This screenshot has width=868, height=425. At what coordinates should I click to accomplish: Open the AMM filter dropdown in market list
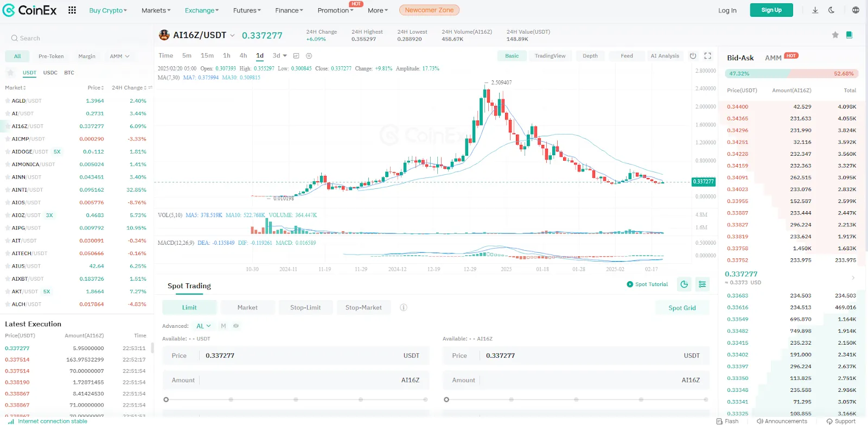coord(120,56)
